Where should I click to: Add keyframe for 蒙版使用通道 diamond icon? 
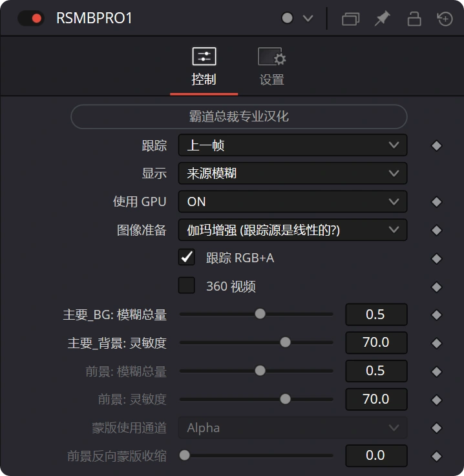click(x=436, y=428)
